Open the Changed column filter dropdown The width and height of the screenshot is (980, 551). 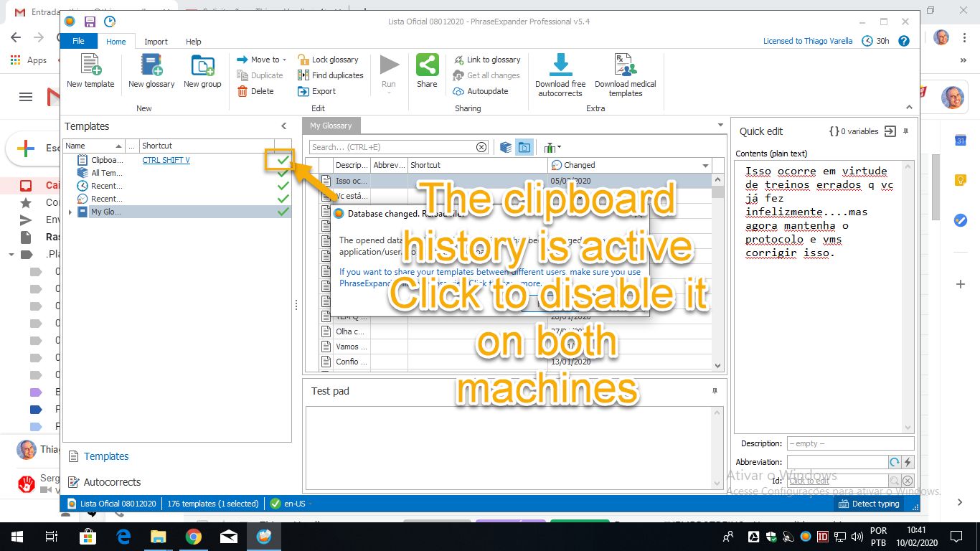click(705, 166)
